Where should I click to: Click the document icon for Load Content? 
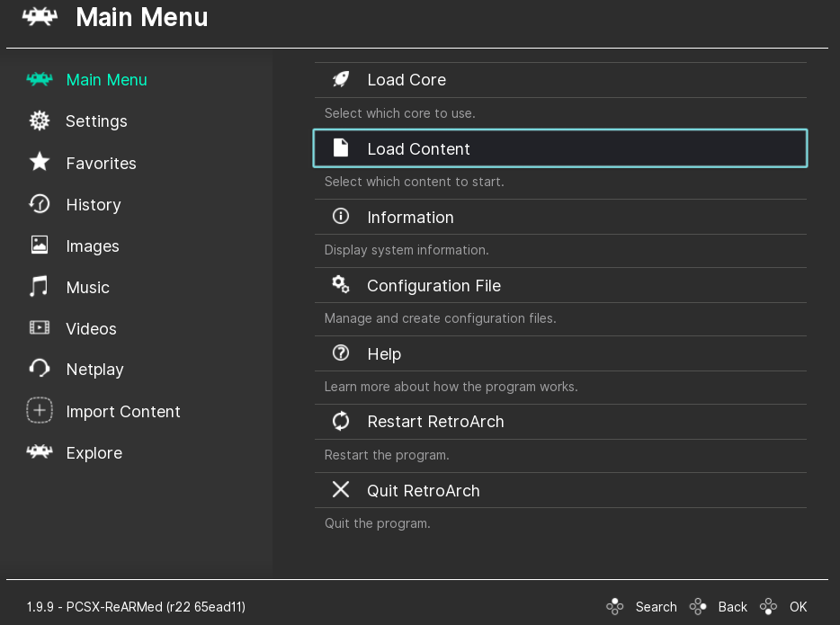tap(341, 148)
